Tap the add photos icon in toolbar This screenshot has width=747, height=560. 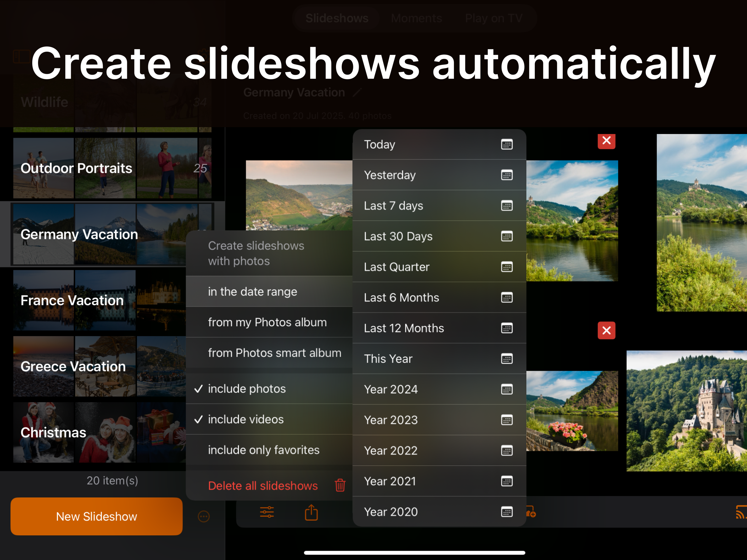530,513
